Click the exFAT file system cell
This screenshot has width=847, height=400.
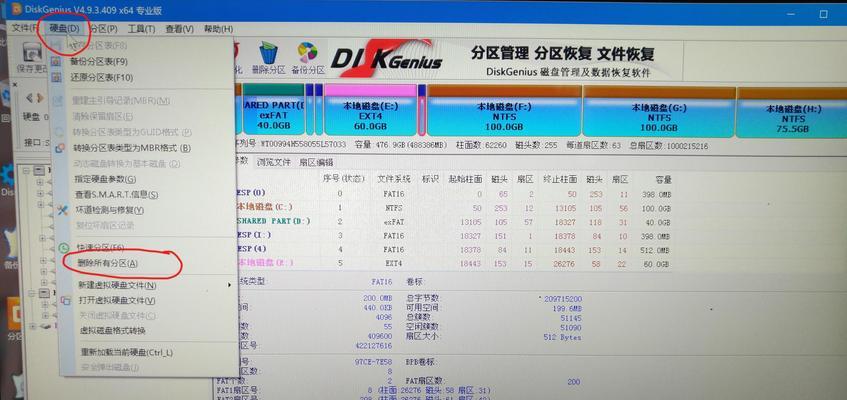[x=394, y=222]
